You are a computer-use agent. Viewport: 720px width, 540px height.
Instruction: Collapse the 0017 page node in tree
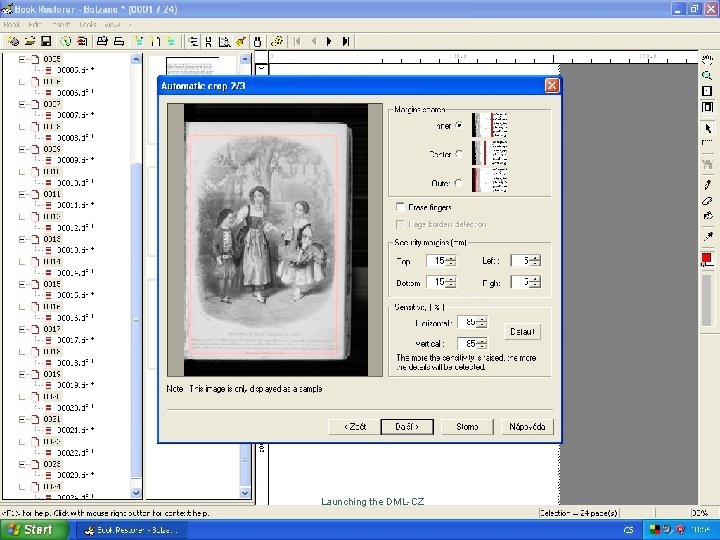tap(22, 329)
